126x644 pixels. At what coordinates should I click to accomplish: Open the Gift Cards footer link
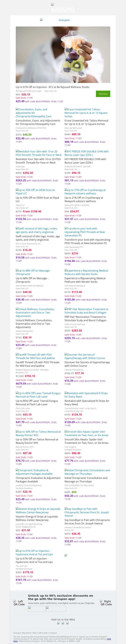pyautogui.click(x=43, y=633)
